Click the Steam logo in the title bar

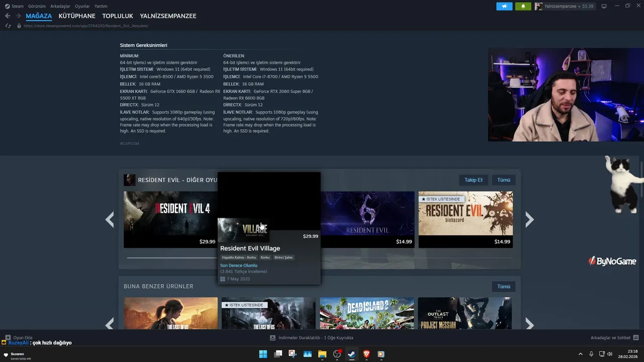click(7, 6)
